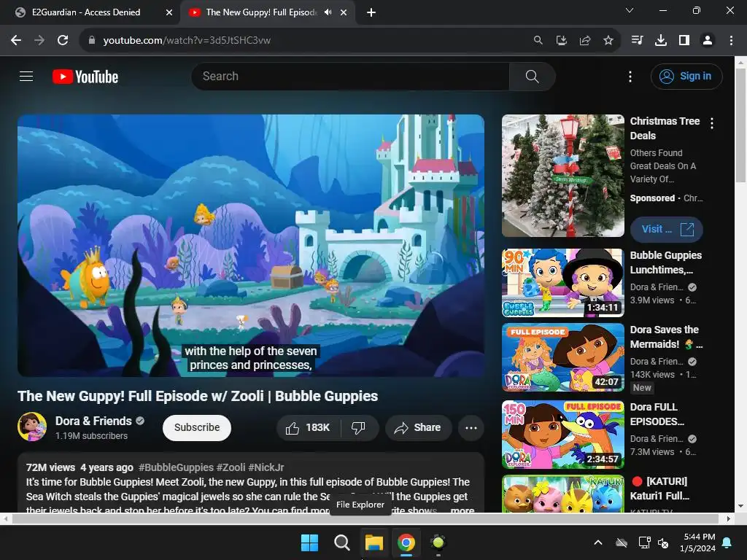
Task: Click the muted volume tray icon
Action: pyautogui.click(x=662, y=542)
